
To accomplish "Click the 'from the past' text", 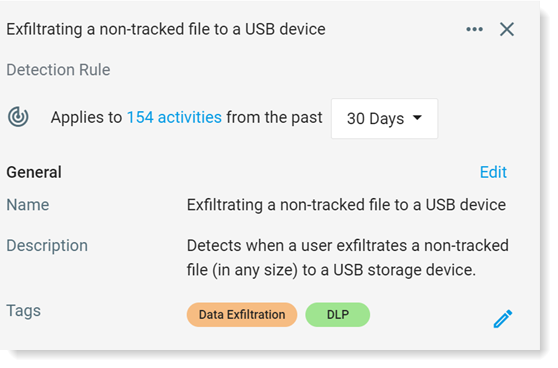I will coord(274,117).
